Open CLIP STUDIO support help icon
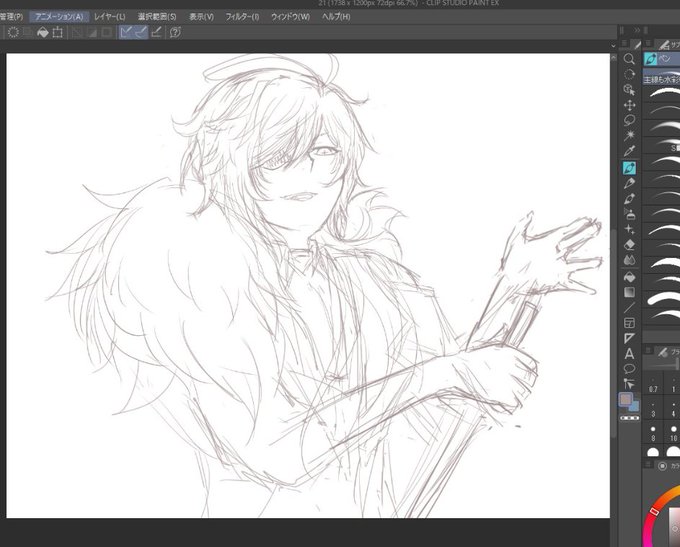This screenshot has width=680, height=547. [x=175, y=32]
